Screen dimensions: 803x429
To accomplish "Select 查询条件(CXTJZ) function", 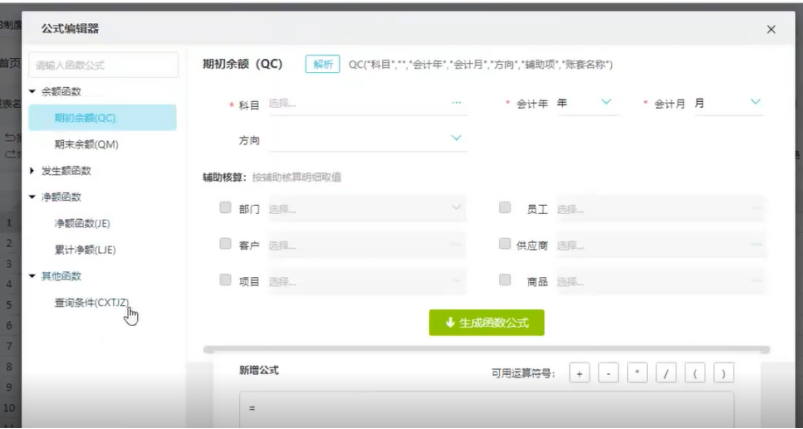I will coord(92,303).
